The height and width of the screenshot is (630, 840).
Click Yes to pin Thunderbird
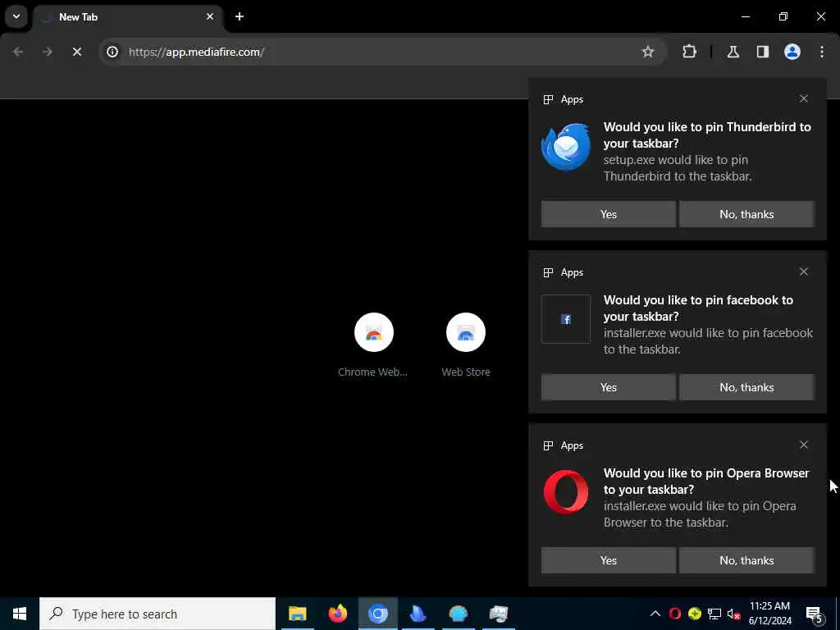608,214
